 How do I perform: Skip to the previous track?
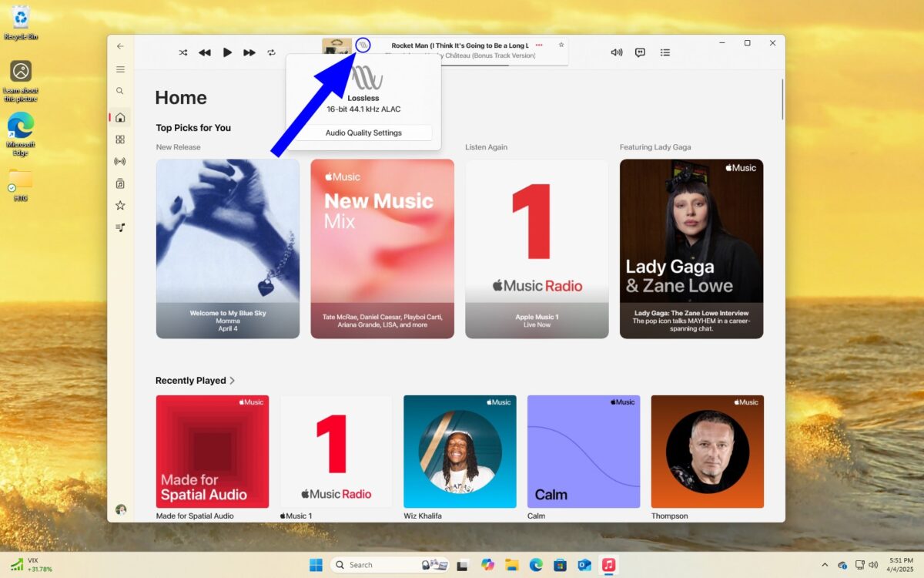(x=205, y=52)
